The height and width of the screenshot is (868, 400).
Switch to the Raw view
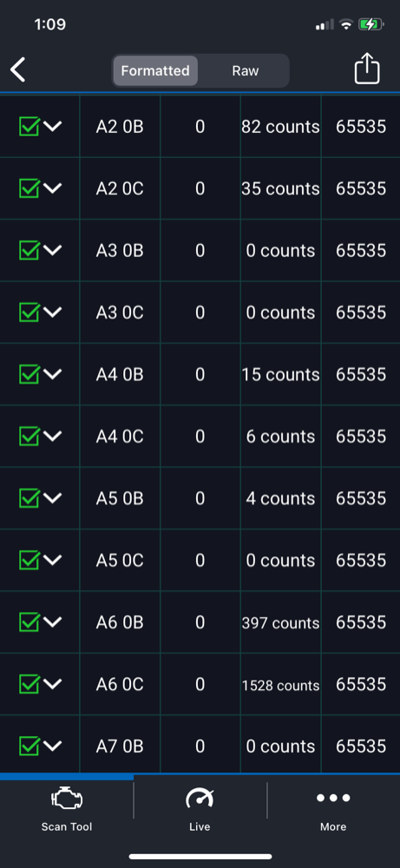click(245, 71)
